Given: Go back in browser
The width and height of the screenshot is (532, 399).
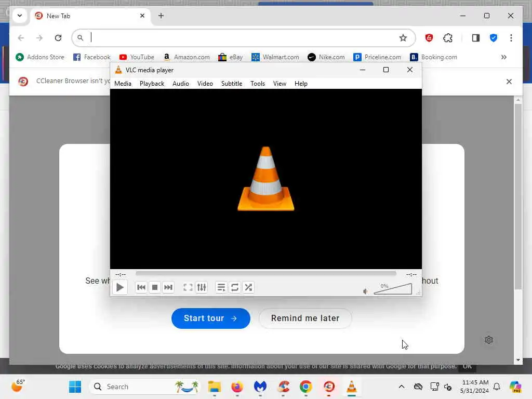Looking at the screenshot, I should click(21, 37).
